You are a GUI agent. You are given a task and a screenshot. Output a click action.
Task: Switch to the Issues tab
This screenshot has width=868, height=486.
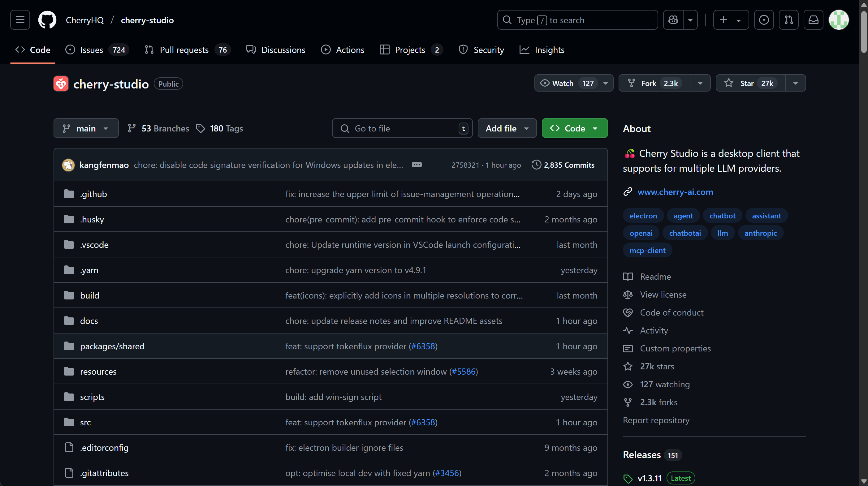point(97,50)
